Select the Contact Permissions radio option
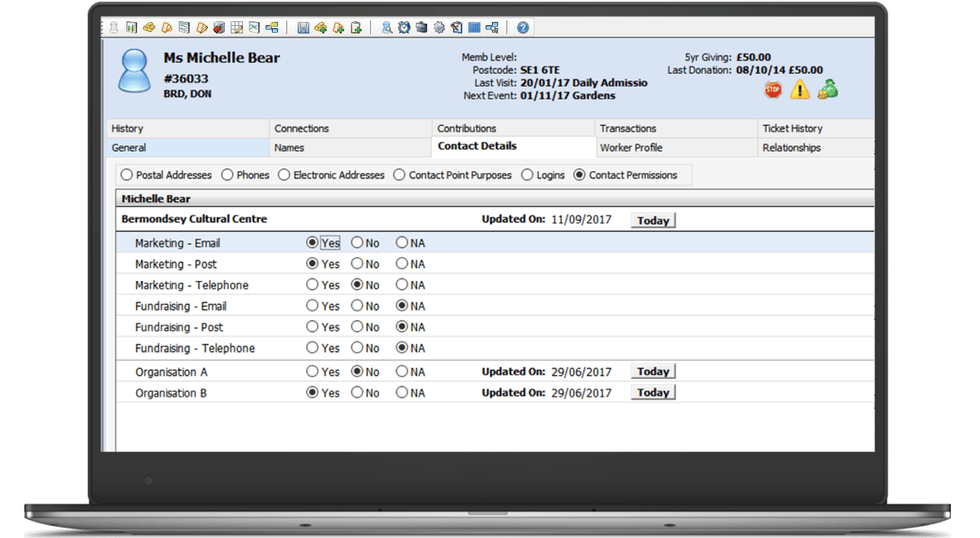Screen dimensions: 980x538 coord(579,174)
